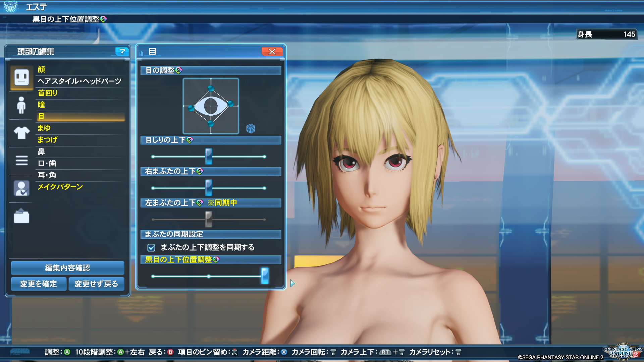Select the 瞳 menu item

click(41, 105)
